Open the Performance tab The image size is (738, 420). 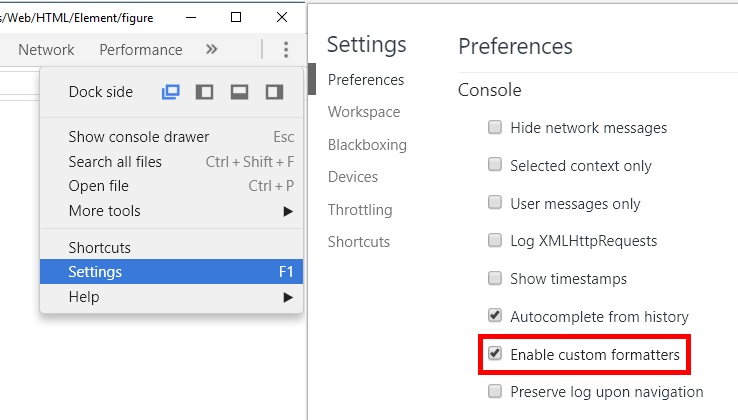point(141,49)
